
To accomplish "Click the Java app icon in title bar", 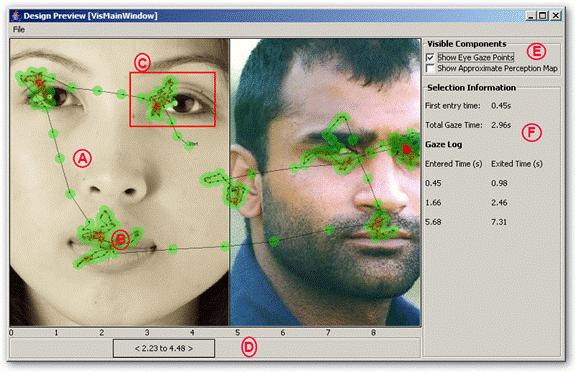I will (15, 16).
